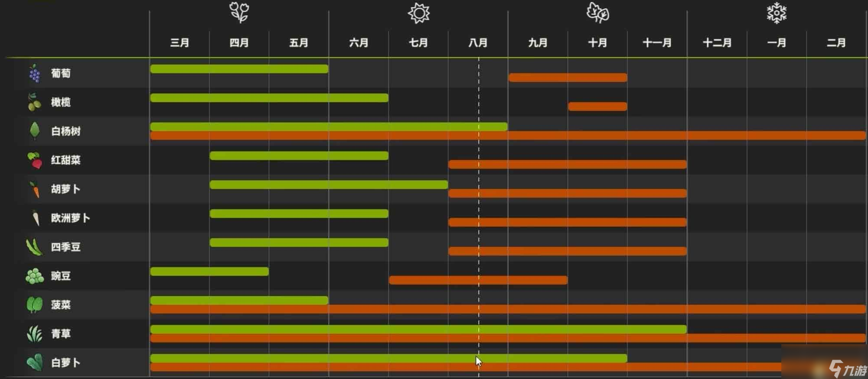The width and height of the screenshot is (868, 379).
Task: Select the 四月 month column header
Action: click(x=239, y=43)
